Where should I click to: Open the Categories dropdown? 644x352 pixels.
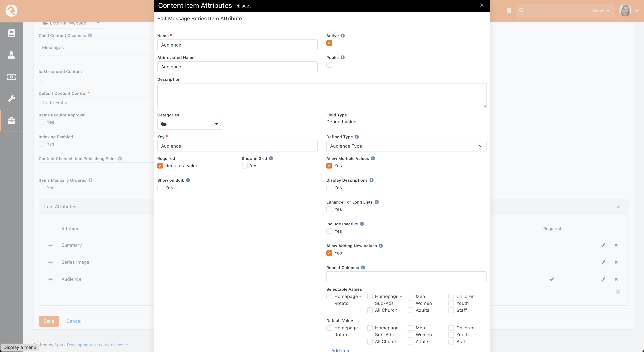(190, 124)
